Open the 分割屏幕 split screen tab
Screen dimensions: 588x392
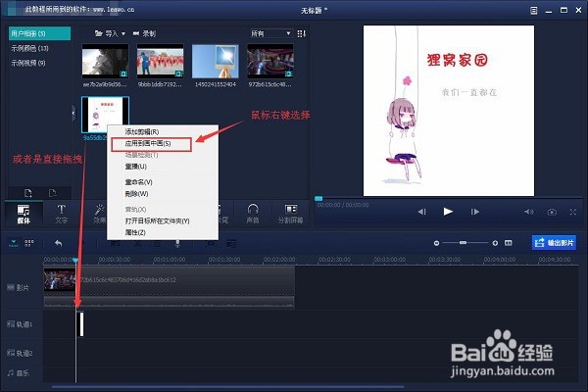[x=291, y=214]
